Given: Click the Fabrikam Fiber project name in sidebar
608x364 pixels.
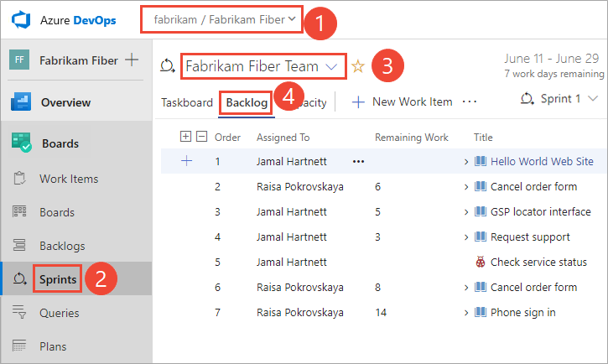Looking at the screenshot, I should click(x=79, y=60).
